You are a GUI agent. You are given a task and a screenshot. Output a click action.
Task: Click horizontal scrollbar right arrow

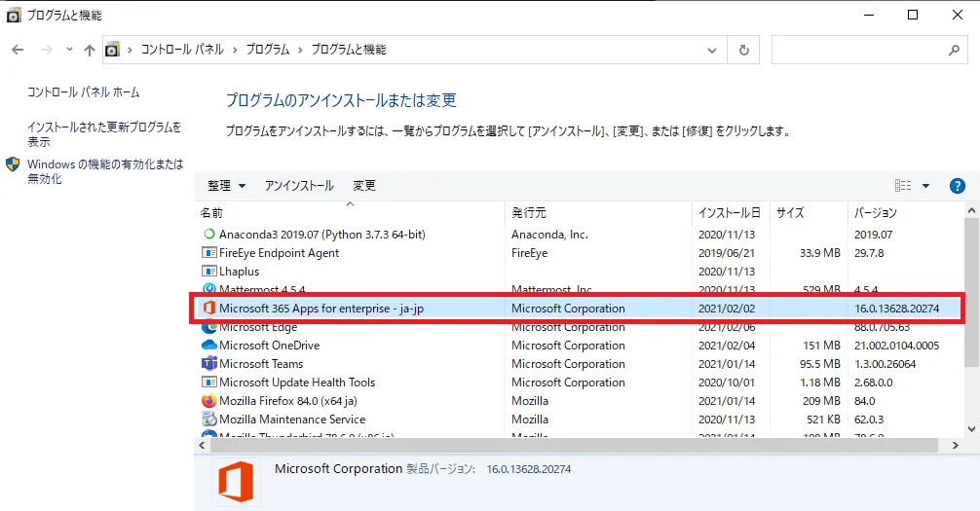coord(955,446)
